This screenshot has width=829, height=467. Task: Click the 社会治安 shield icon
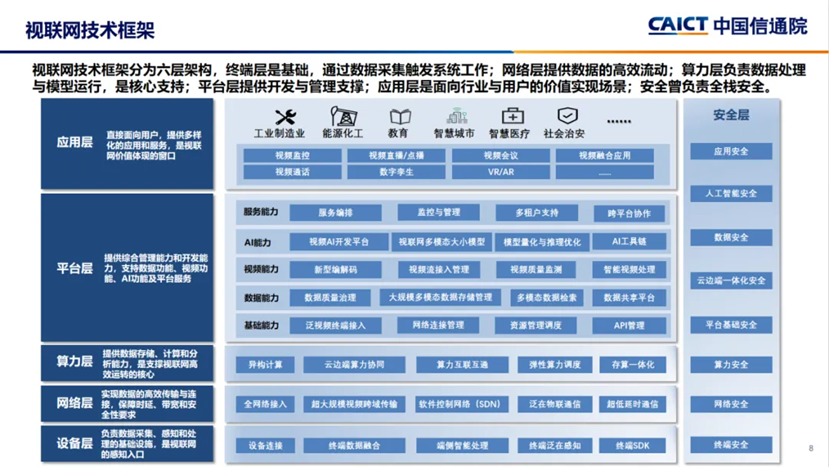click(x=567, y=116)
